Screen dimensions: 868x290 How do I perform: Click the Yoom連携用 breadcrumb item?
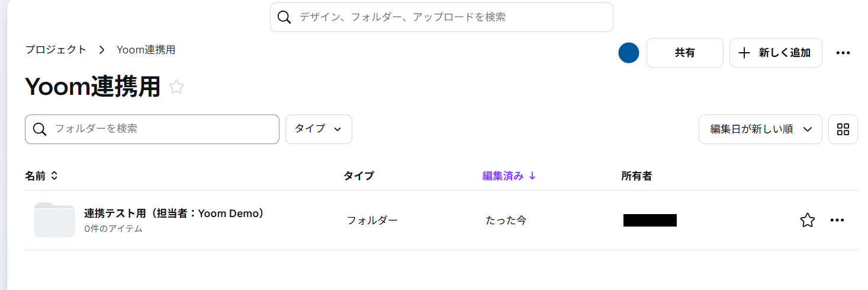click(x=146, y=50)
